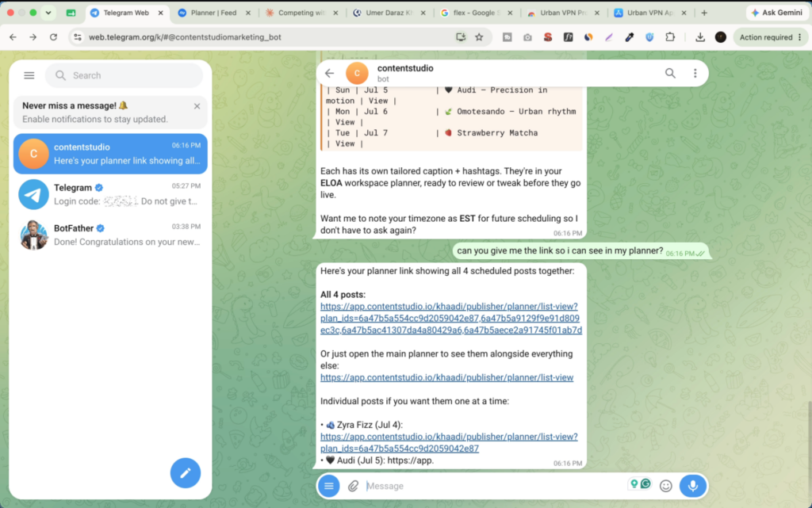Click the attachment paperclip icon

(353, 486)
